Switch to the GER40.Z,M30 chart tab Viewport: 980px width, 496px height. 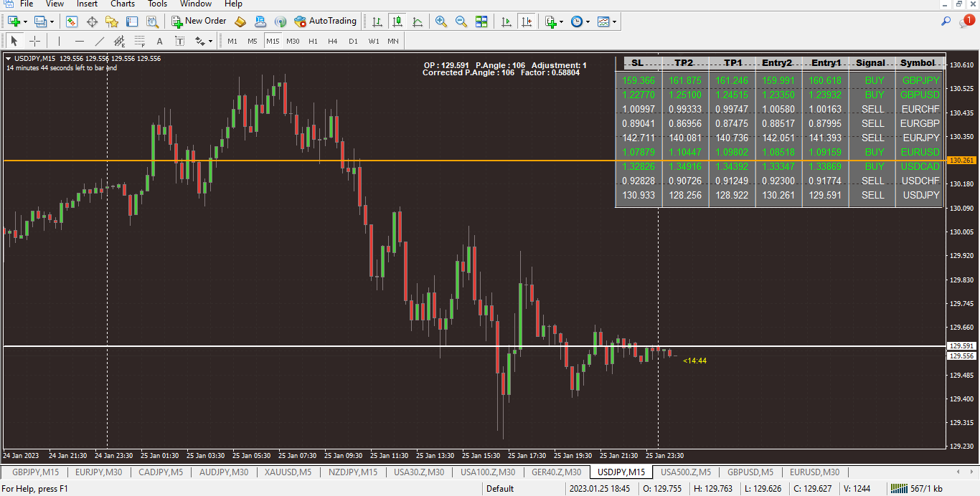pyautogui.click(x=557, y=472)
